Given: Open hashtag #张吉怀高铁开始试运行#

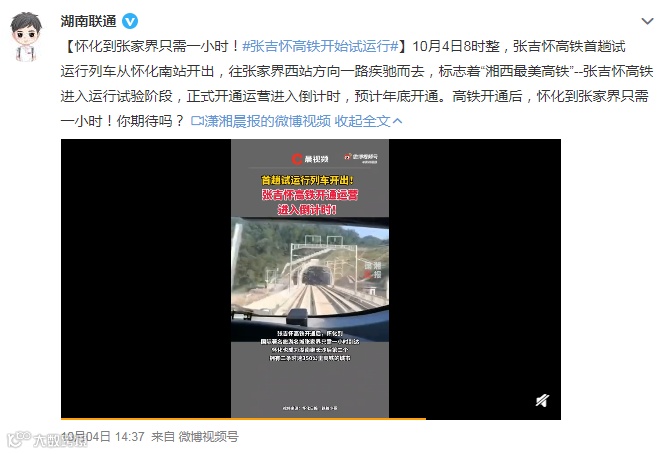Looking at the screenshot, I should 320,46.
